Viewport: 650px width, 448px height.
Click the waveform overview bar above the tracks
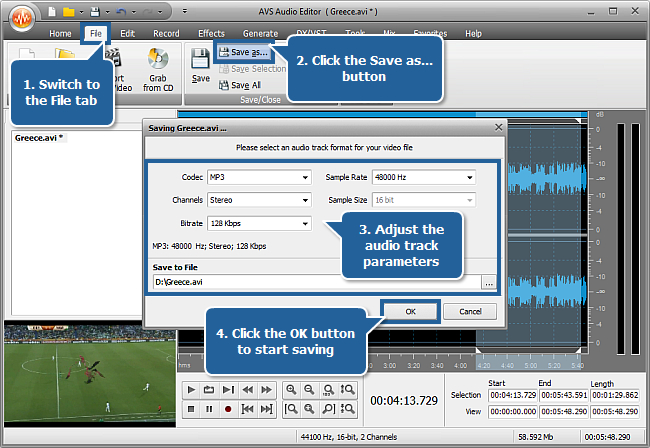(382, 114)
